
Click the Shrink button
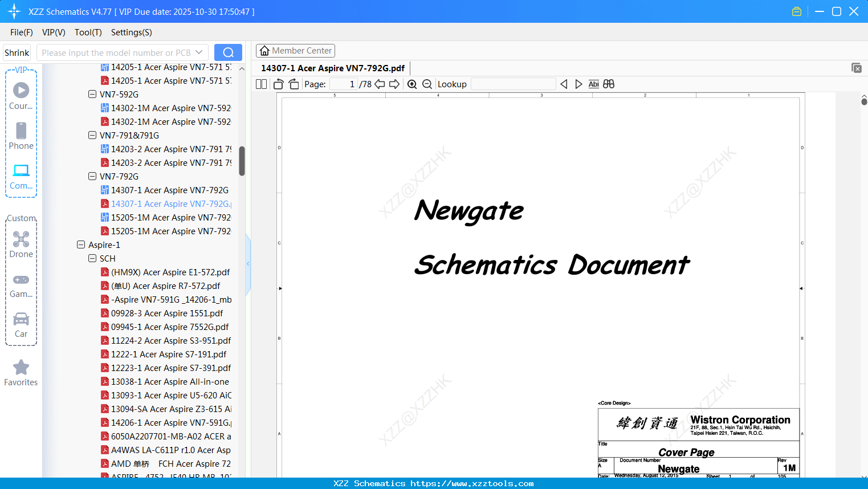tap(17, 52)
